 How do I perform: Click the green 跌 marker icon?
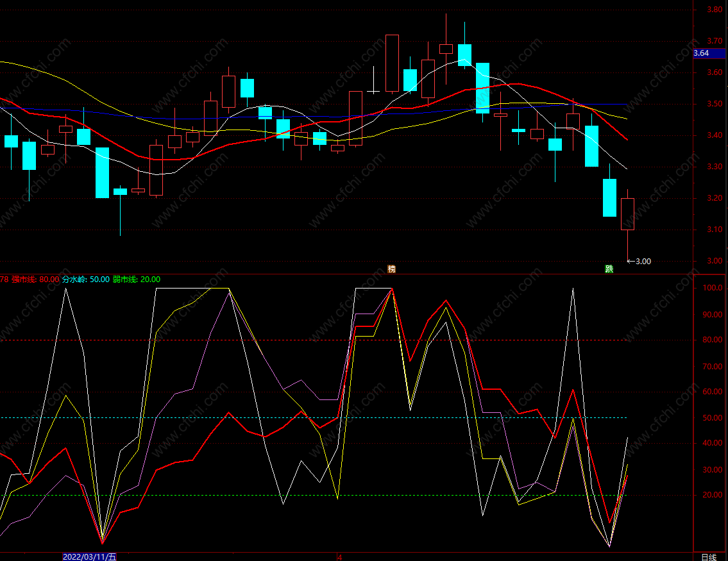click(609, 269)
